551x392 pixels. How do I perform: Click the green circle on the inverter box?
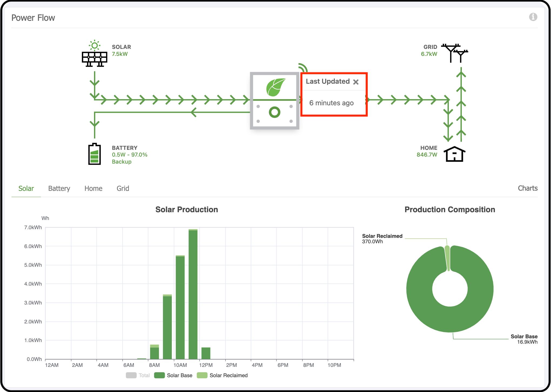click(x=274, y=112)
